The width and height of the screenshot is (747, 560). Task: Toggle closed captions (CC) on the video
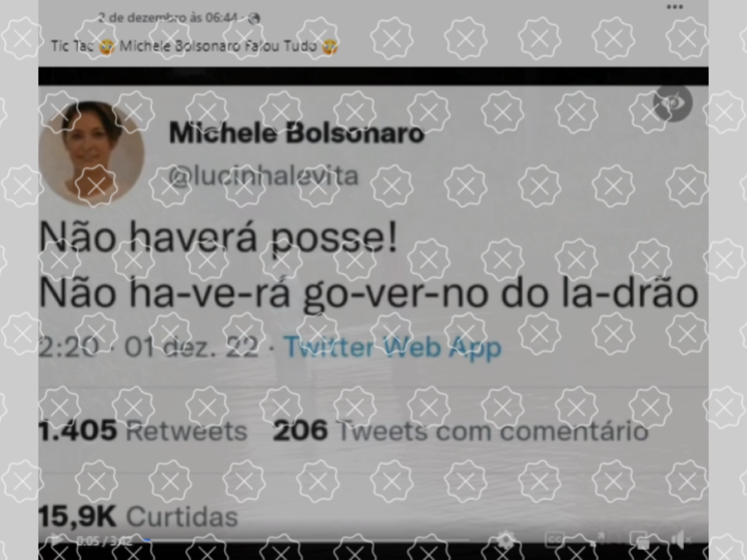(554, 539)
